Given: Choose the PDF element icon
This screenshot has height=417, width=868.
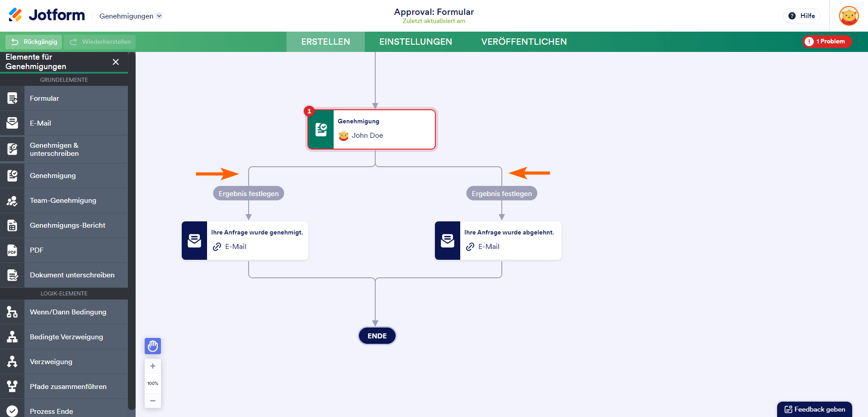Looking at the screenshot, I should click(x=12, y=250).
